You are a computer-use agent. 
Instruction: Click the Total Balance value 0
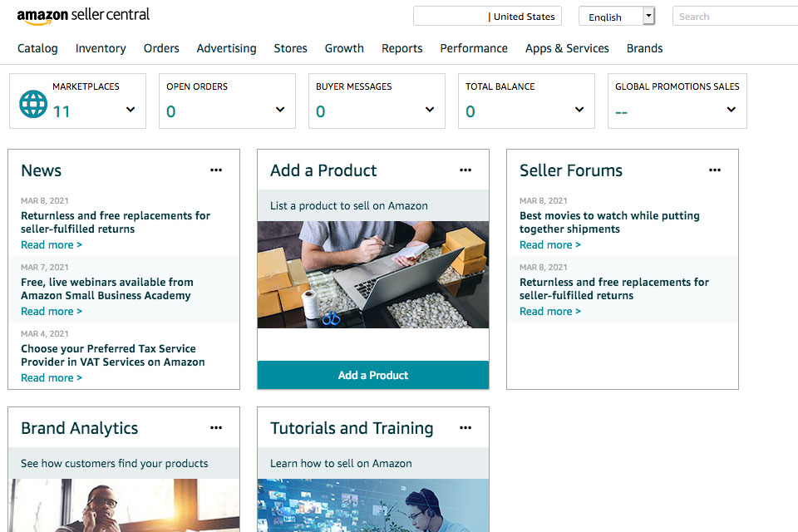[470, 111]
